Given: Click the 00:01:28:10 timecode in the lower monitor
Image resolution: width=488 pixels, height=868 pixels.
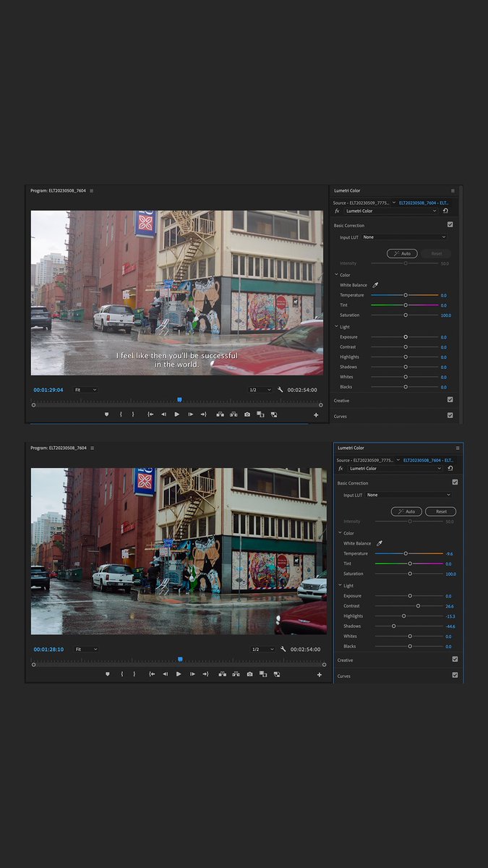Looking at the screenshot, I should 48,650.
